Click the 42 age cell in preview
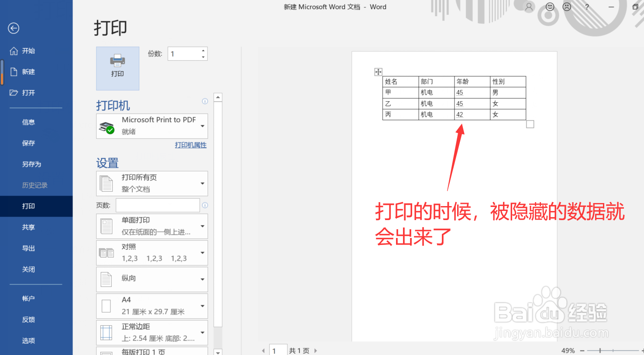644x355 pixels. tap(472, 114)
